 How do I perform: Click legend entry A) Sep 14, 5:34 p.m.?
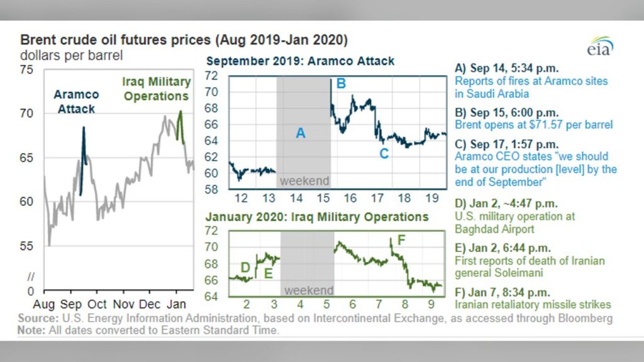click(506, 68)
